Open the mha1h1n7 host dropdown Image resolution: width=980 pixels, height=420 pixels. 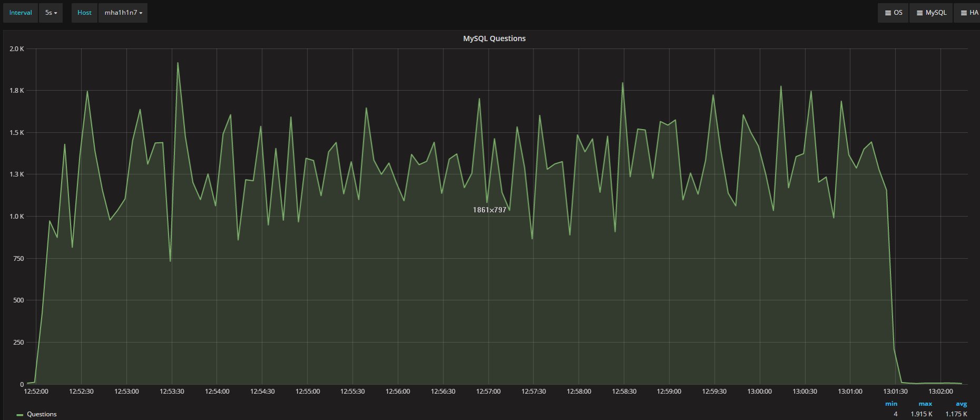pos(123,13)
